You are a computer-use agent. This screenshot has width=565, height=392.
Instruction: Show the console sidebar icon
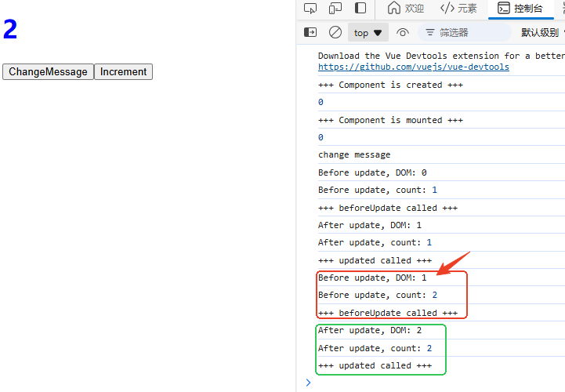click(310, 32)
